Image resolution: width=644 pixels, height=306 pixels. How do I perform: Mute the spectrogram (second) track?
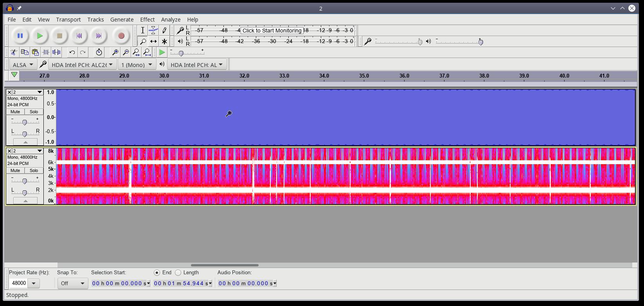click(15, 170)
